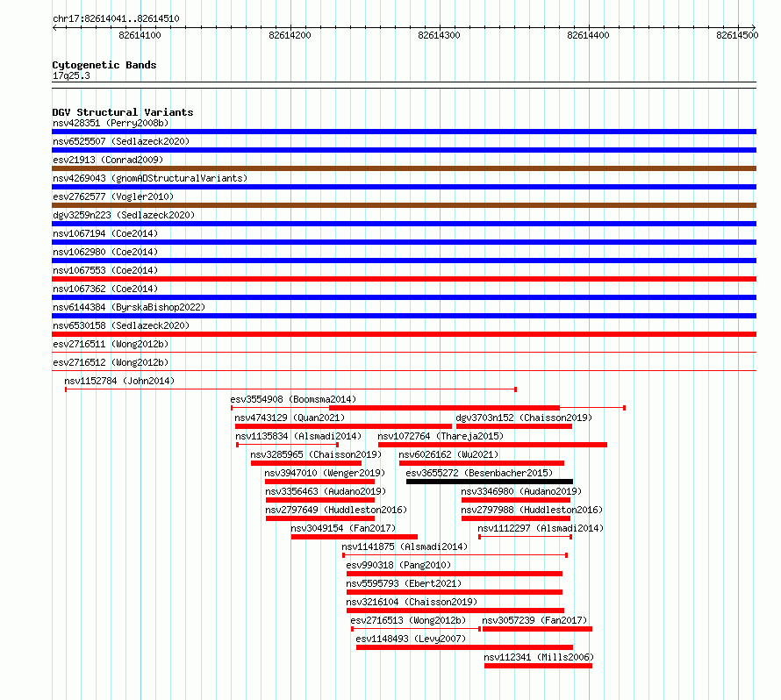Image resolution: width=781 pixels, height=700 pixels.
Task: Click the red nsv6026162 variant bar
Action: (482, 463)
